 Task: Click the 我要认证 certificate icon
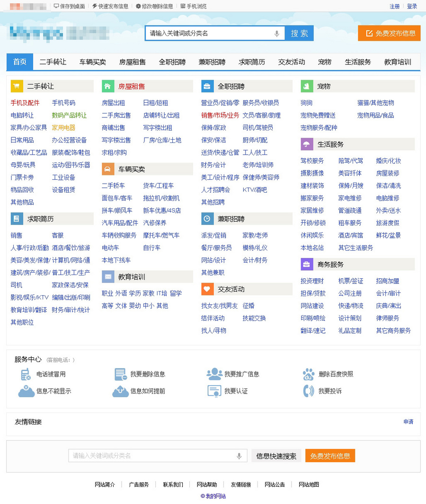(214, 391)
